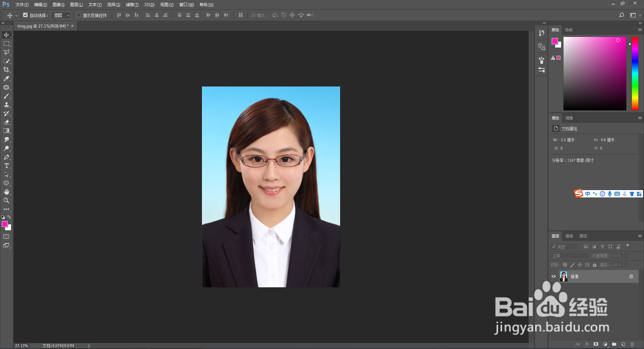Delete layer with the trash icon
This screenshot has height=349, width=644.
click(632, 344)
